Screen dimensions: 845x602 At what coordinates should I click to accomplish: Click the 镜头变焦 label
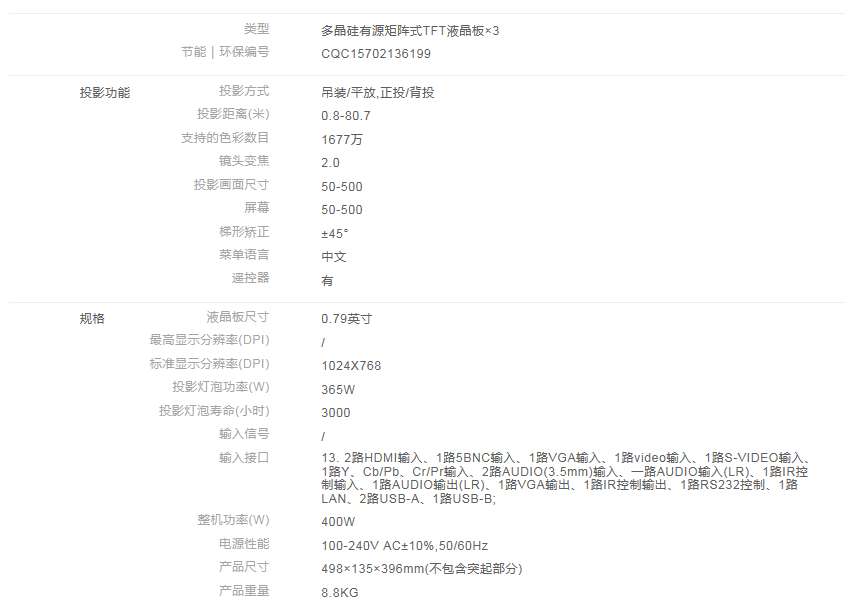tap(244, 161)
